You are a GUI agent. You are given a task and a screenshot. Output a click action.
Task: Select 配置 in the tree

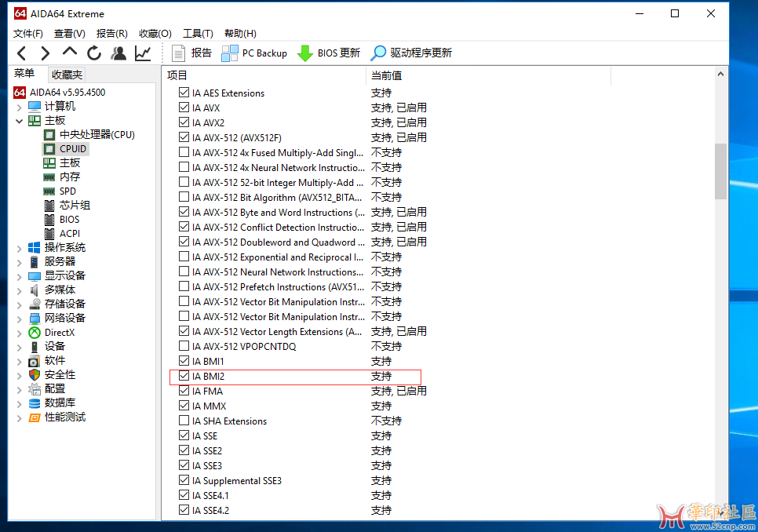(x=47, y=388)
